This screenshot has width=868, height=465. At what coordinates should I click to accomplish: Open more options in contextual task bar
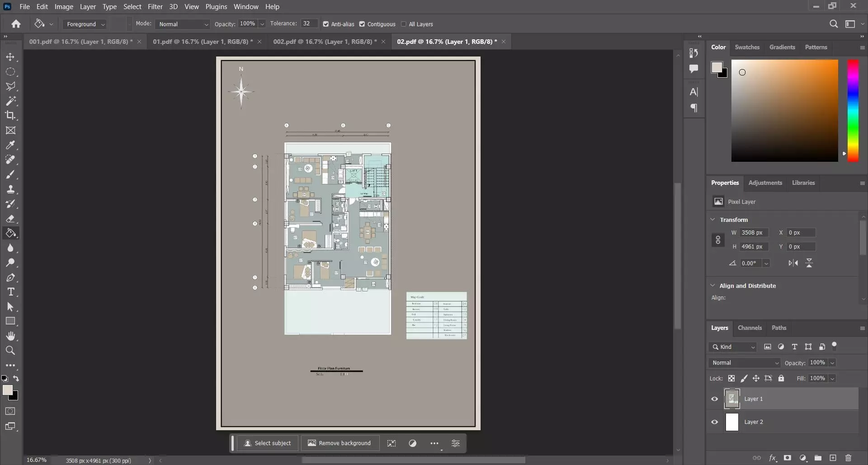(434, 444)
